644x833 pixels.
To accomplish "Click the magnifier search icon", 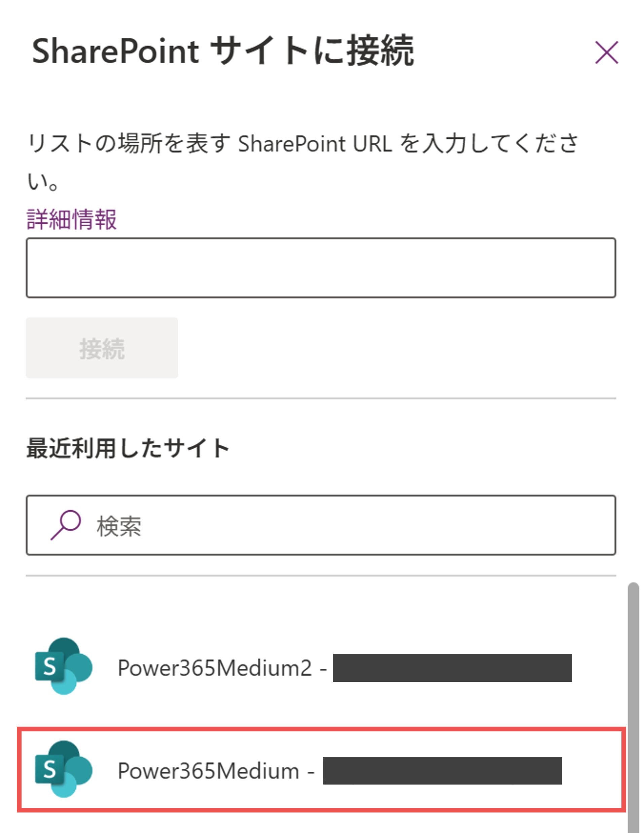I will coord(66,525).
